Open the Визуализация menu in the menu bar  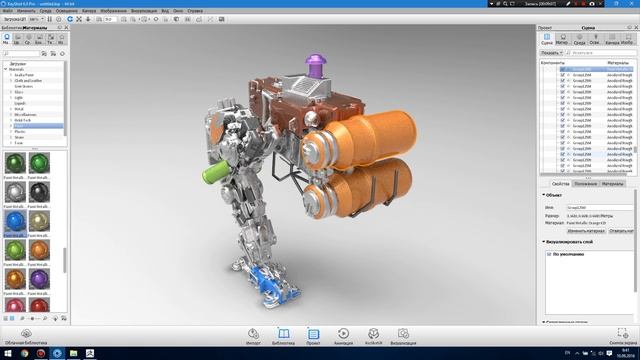point(144,11)
